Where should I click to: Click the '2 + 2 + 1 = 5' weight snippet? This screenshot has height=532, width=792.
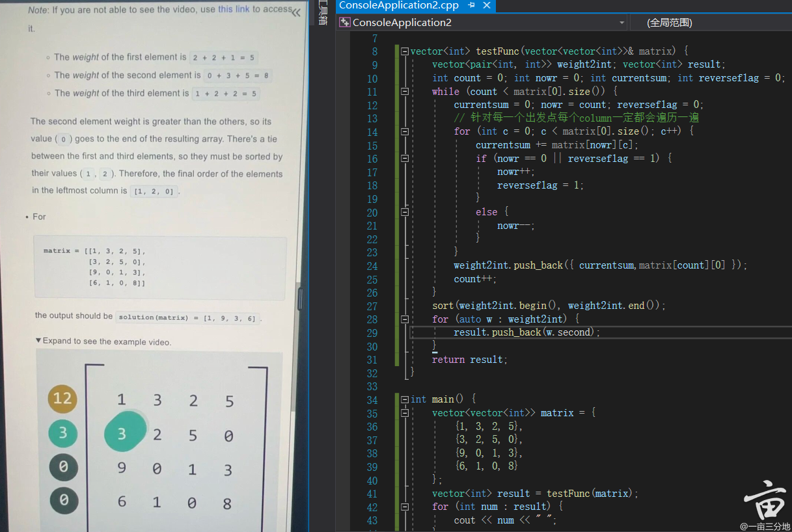click(225, 58)
